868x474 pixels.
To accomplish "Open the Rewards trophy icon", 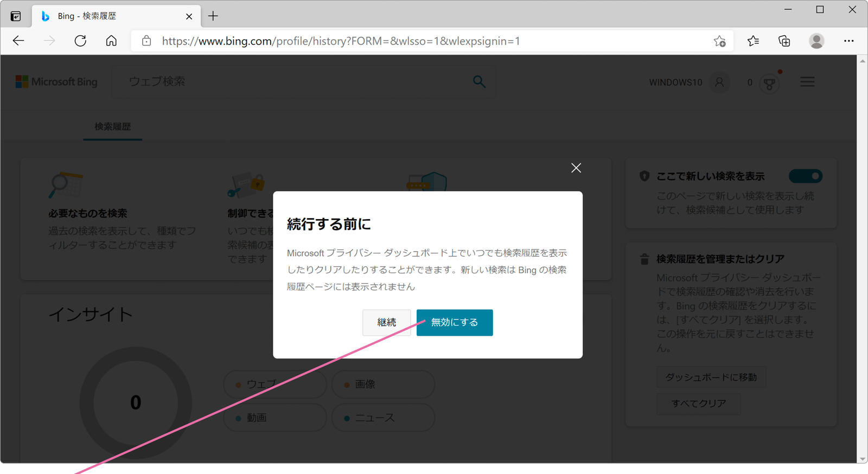I will (x=769, y=84).
